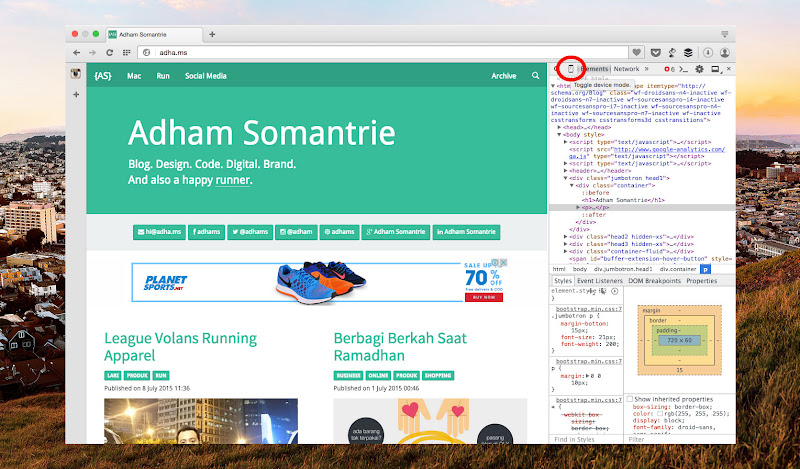Go back in browser history
Screen dimensions: 800x469
77,53
